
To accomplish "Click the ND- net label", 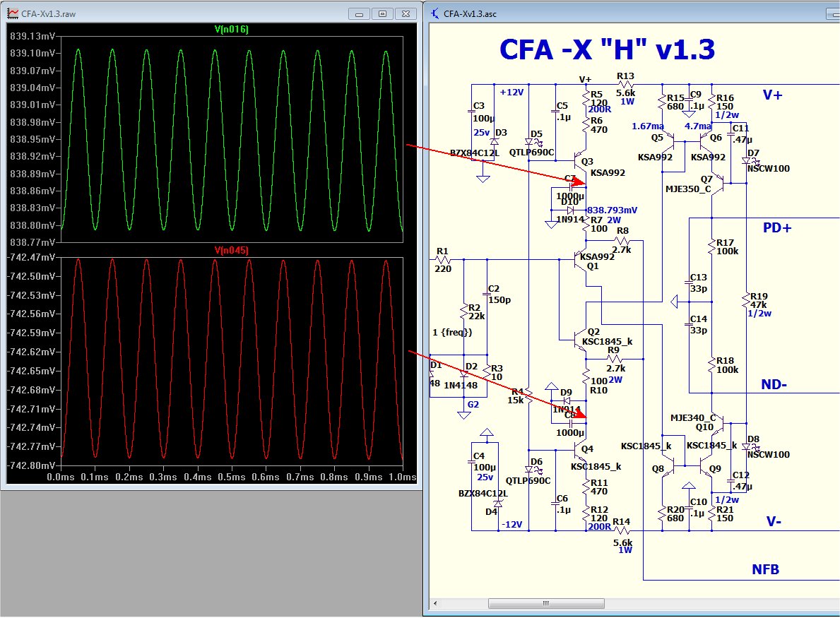I will [x=774, y=384].
